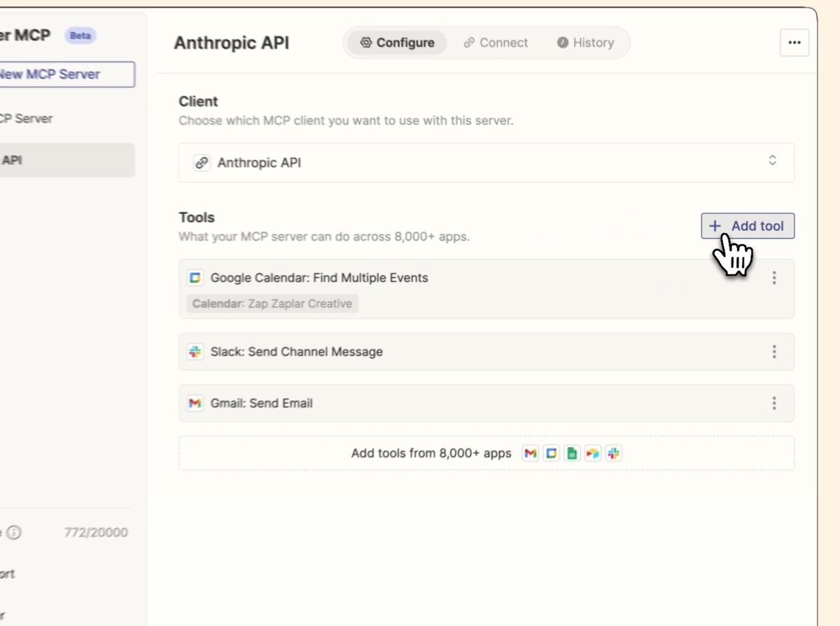
Task: Open options menu for Google Calendar tool
Action: [774, 278]
